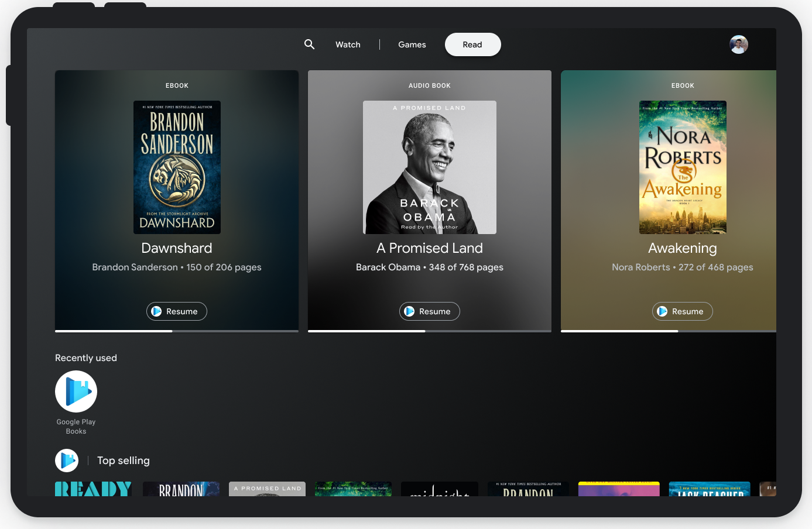
Task: Click the A Promised Land progress bar
Action: pos(430,331)
